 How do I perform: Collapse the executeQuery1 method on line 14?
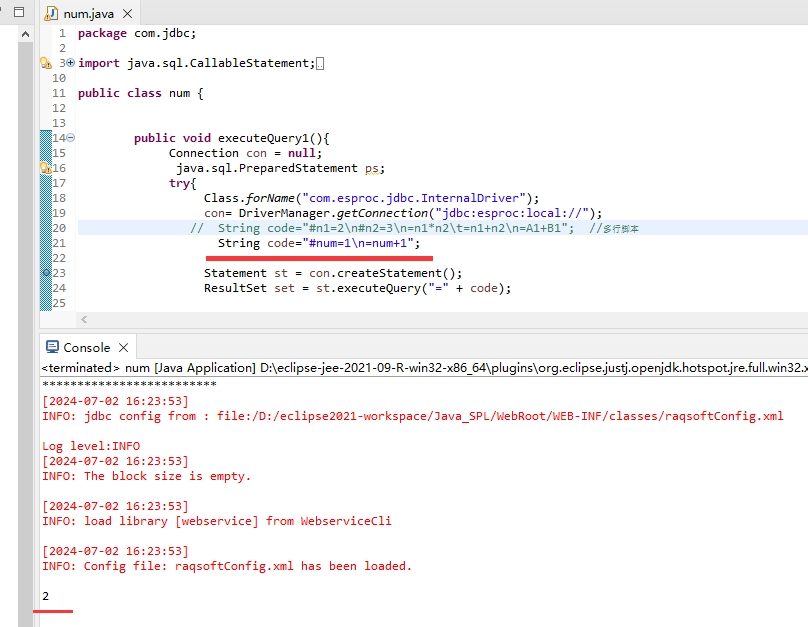tap(71, 138)
